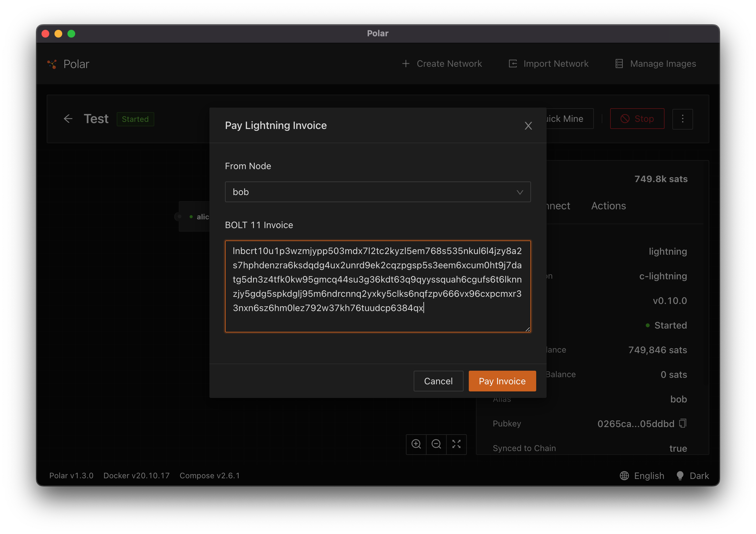
Task: Click the Cancel button
Action: (x=438, y=381)
